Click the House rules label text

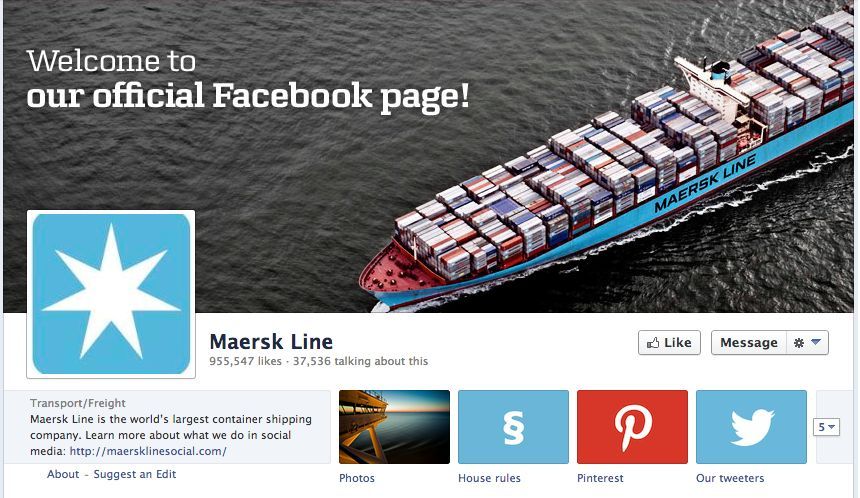pyautogui.click(x=489, y=478)
